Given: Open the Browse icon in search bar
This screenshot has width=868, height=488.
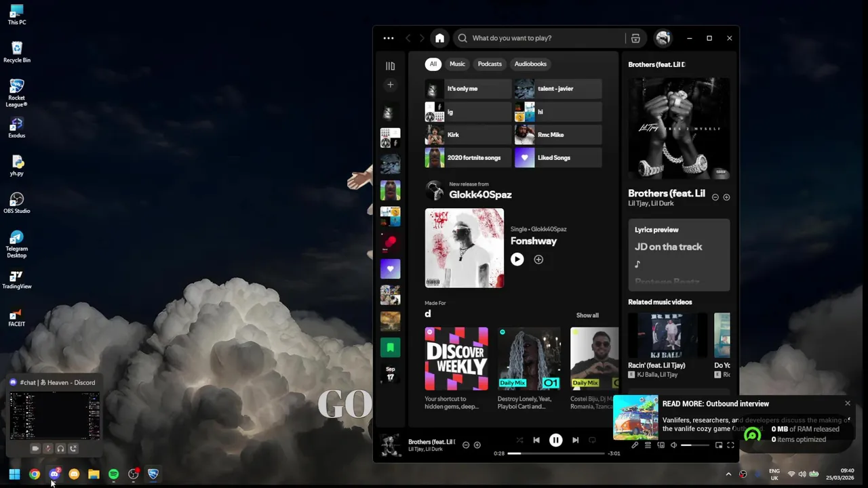Looking at the screenshot, I should [x=635, y=38].
